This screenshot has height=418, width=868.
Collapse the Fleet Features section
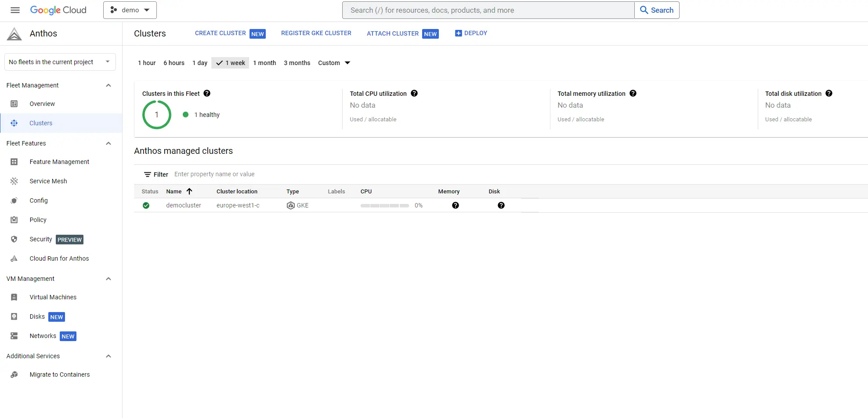point(108,143)
